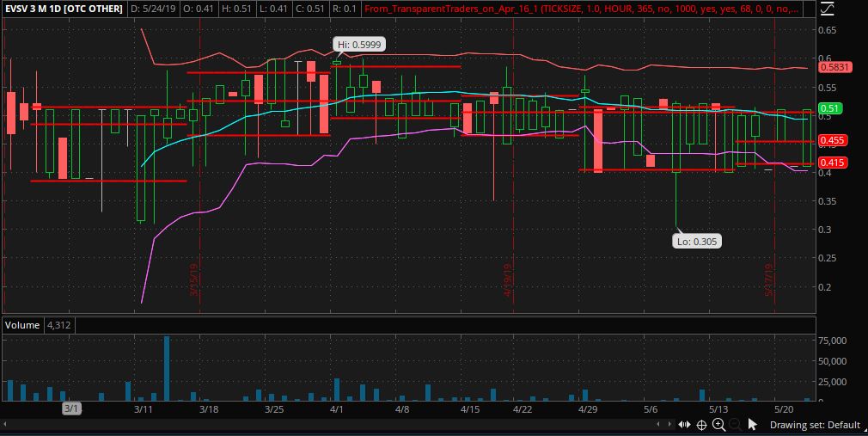Click the Lo: 0.305 bubble

696,242
